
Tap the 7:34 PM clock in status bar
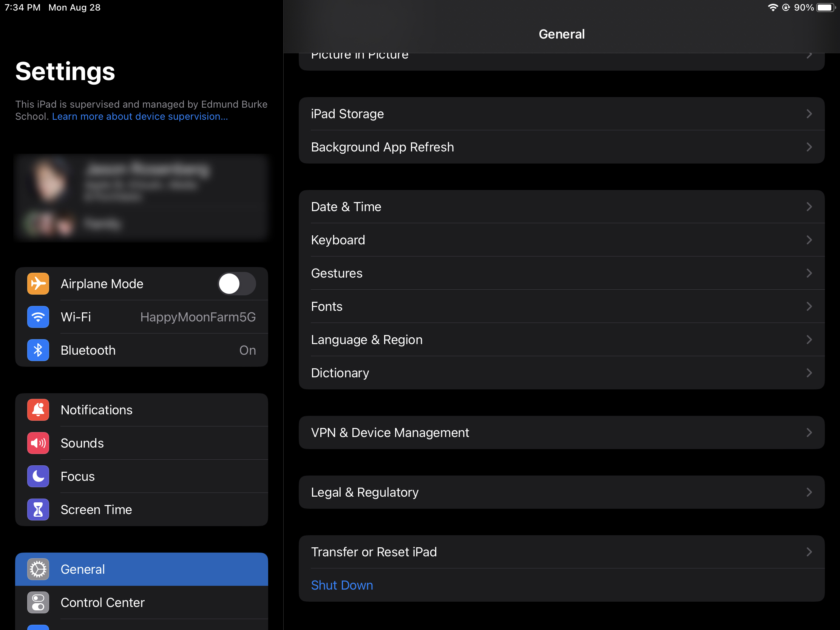(x=22, y=8)
